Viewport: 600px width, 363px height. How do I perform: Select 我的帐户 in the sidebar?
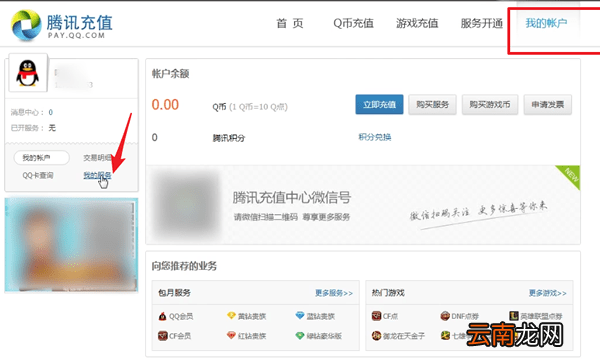[42, 158]
